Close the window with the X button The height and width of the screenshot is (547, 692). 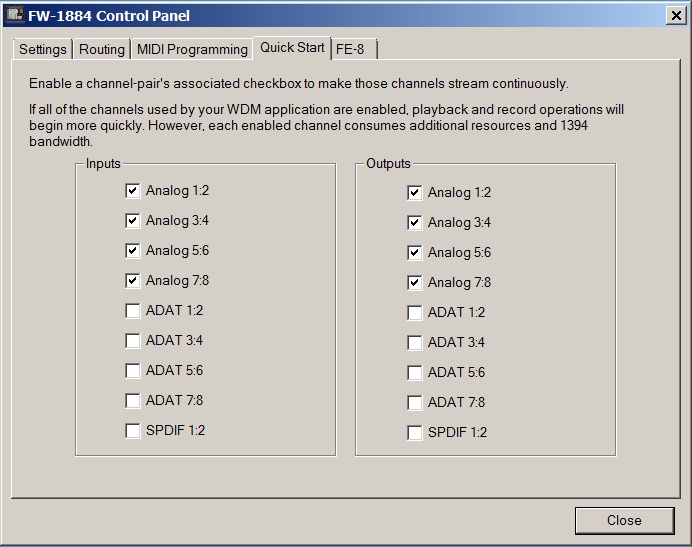(x=676, y=16)
